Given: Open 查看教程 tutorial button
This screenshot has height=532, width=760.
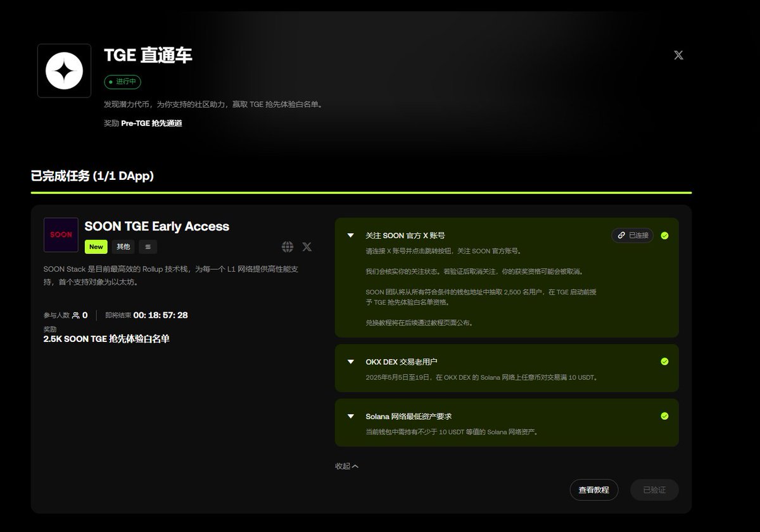Looking at the screenshot, I should click(x=594, y=490).
